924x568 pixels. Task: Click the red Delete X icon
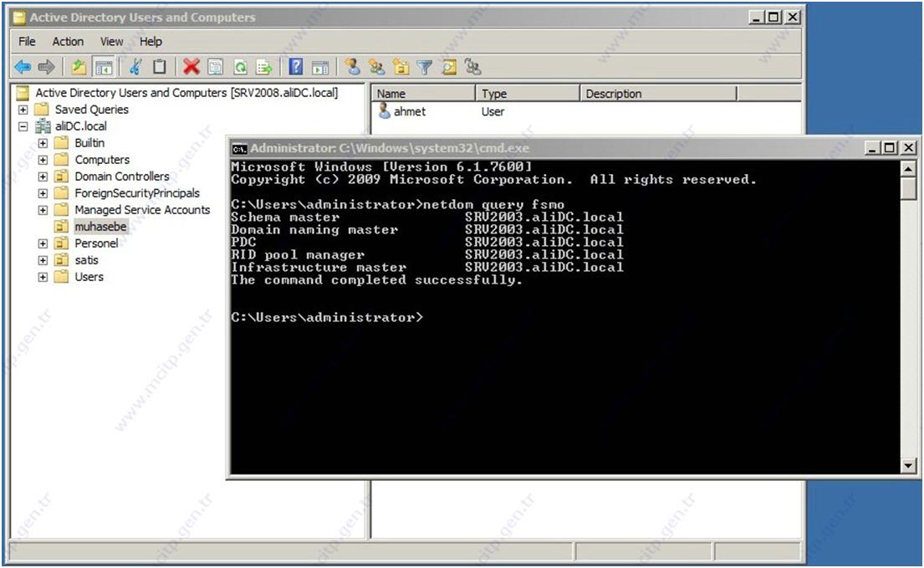[x=191, y=67]
